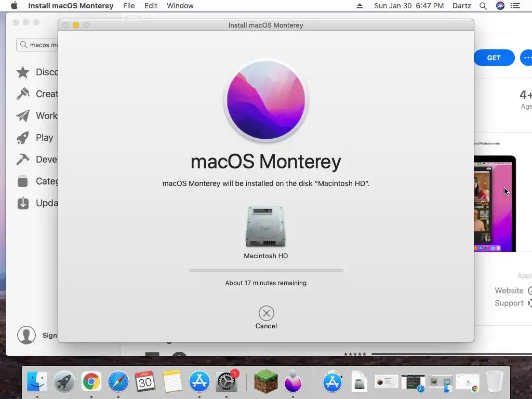
Task: Click the Sign In account avatar
Action: click(26, 335)
